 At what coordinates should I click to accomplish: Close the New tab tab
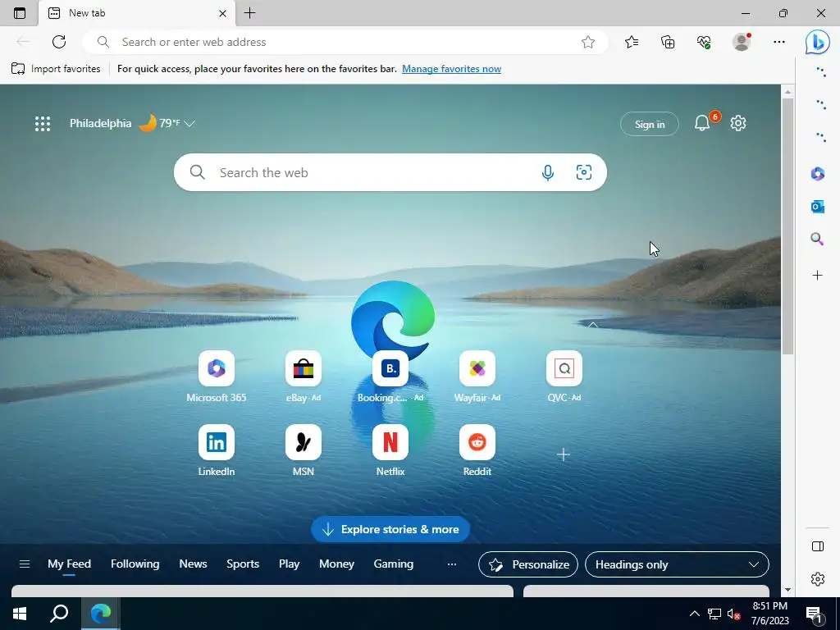click(x=222, y=13)
